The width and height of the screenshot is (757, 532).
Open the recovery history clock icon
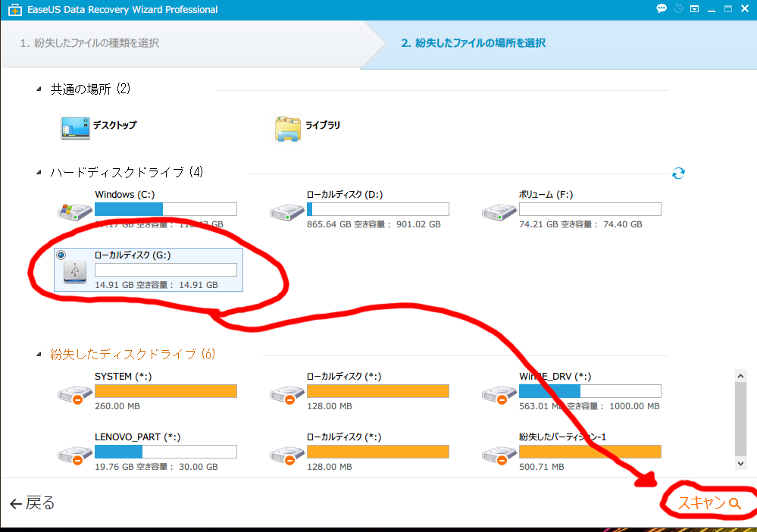pyautogui.click(x=678, y=8)
